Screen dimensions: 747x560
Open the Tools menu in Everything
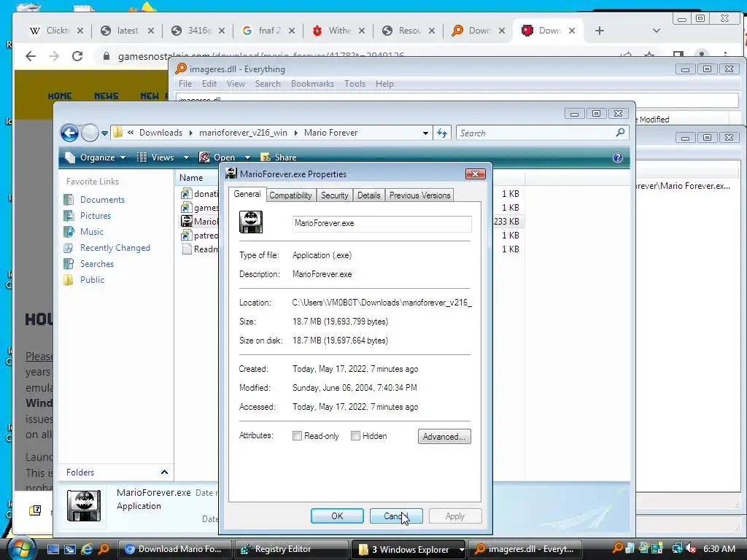(x=355, y=84)
